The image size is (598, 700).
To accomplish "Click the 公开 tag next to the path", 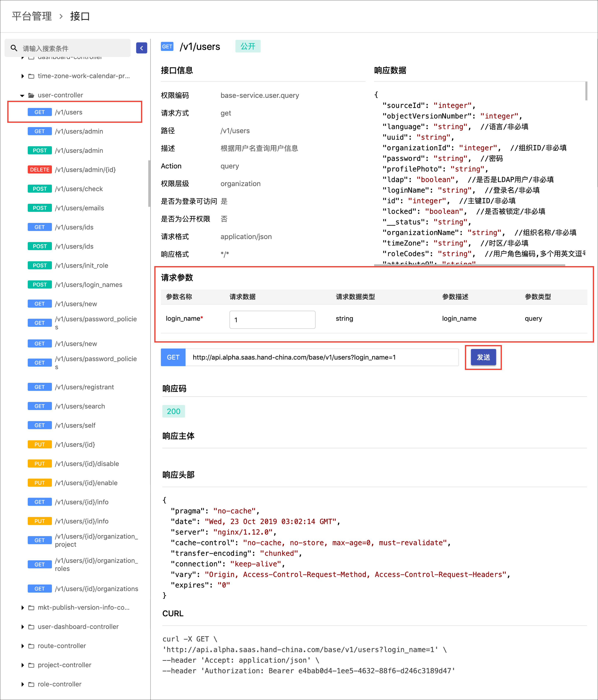I will pos(248,46).
